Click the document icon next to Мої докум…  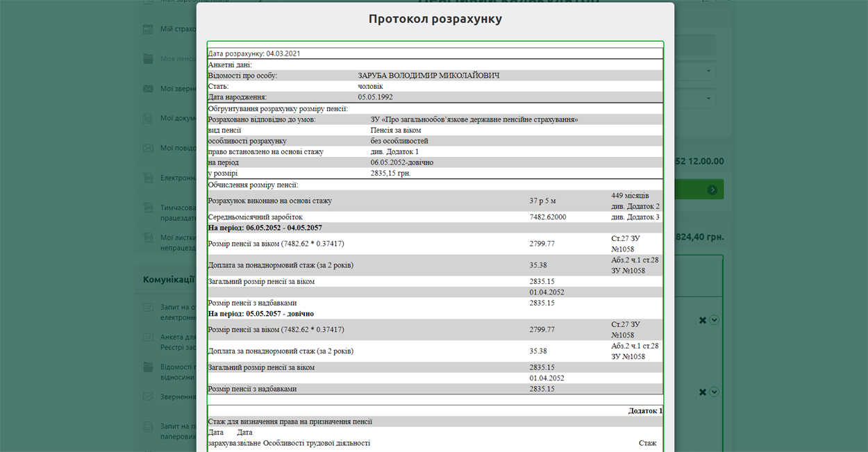click(147, 118)
